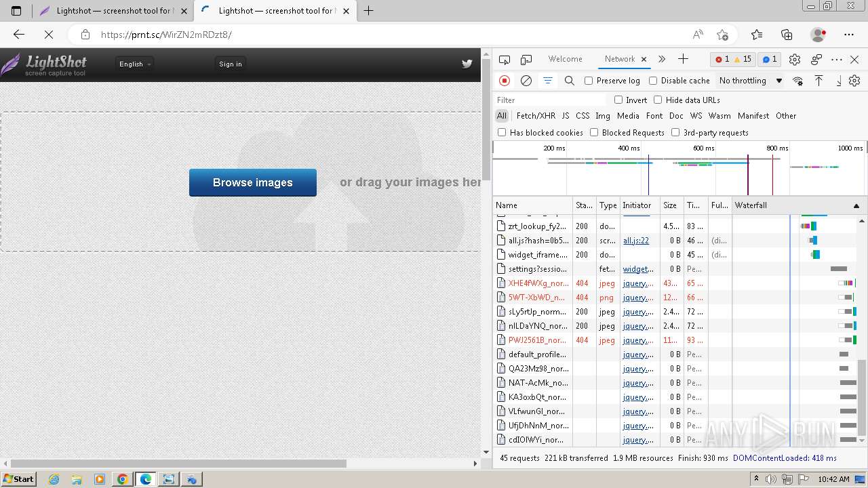The height and width of the screenshot is (488, 868).
Task: Check Has blocked cookies checkbox
Action: (x=502, y=132)
